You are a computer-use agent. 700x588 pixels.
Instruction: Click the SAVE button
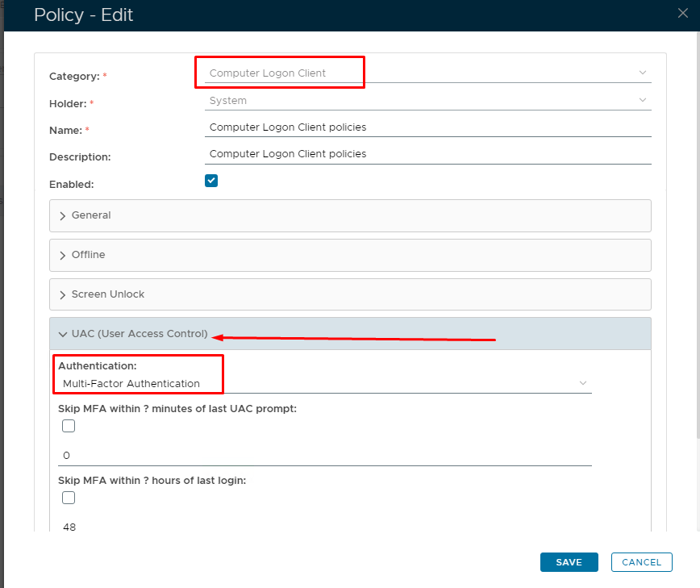coord(569,562)
